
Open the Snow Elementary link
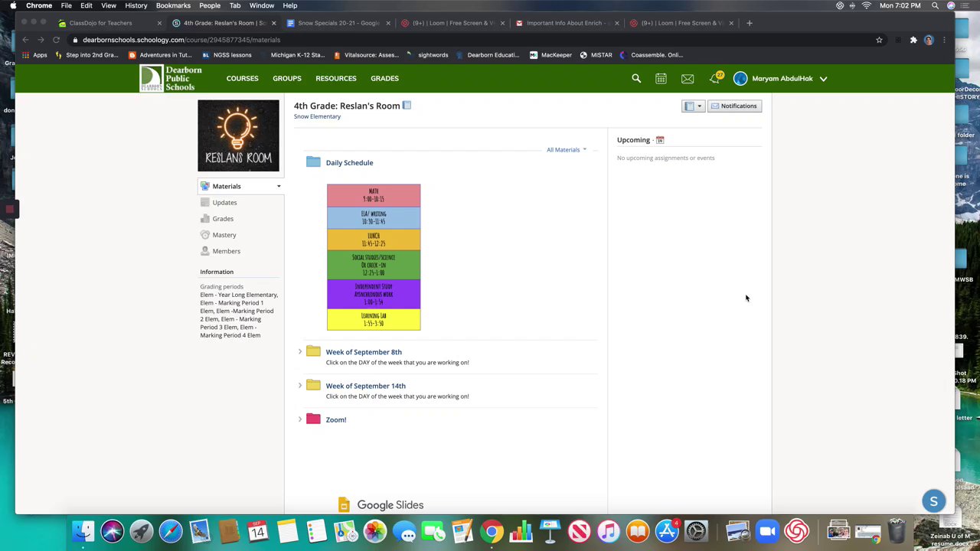[x=317, y=116]
